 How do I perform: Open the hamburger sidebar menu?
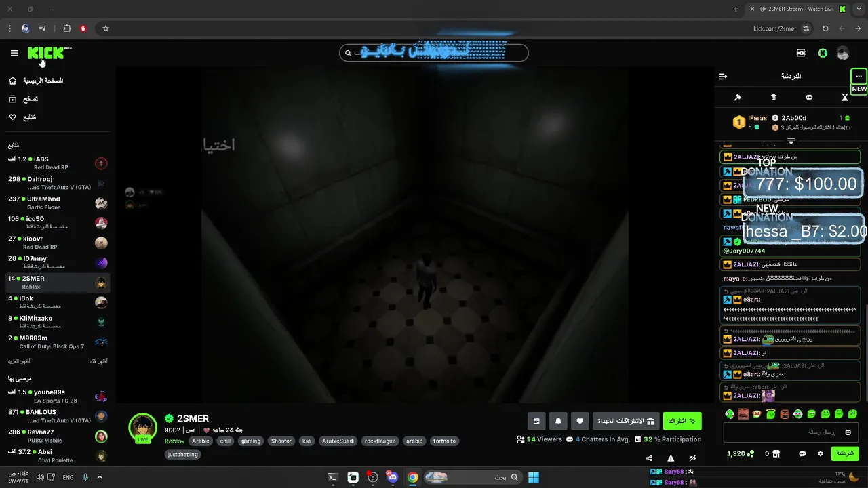14,53
